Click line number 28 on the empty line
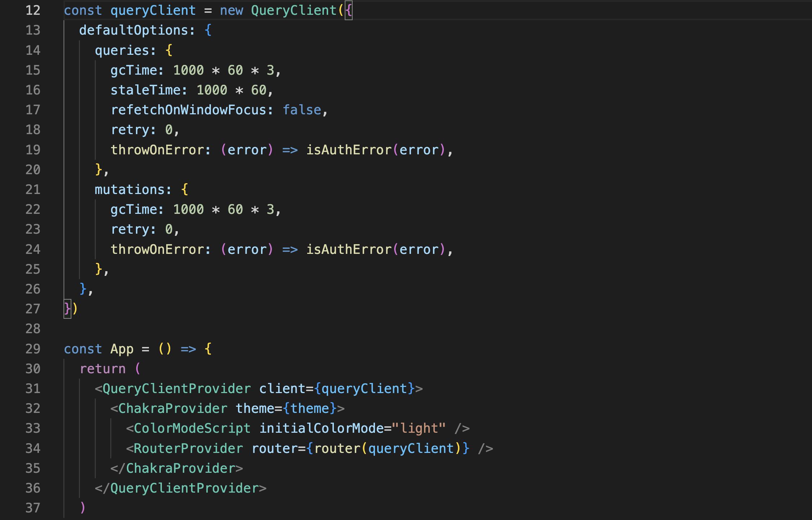 [33, 329]
